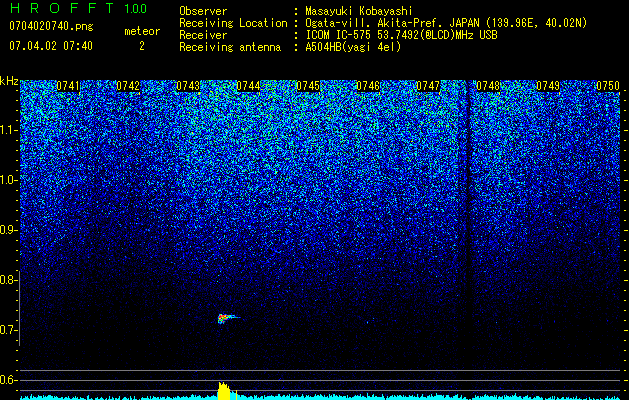
Task: Click the meteor count value 2
Action: click(x=142, y=46)
